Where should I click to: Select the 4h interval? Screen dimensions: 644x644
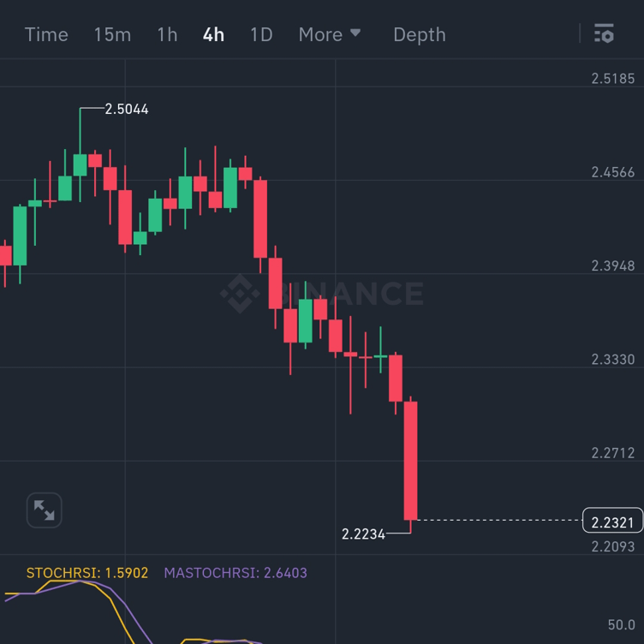[x=213, y=34]
